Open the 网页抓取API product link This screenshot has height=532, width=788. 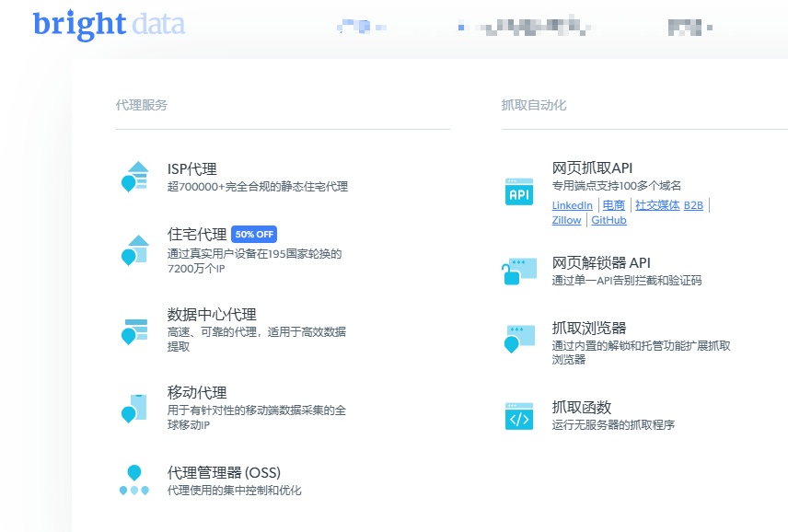(592, 168)
